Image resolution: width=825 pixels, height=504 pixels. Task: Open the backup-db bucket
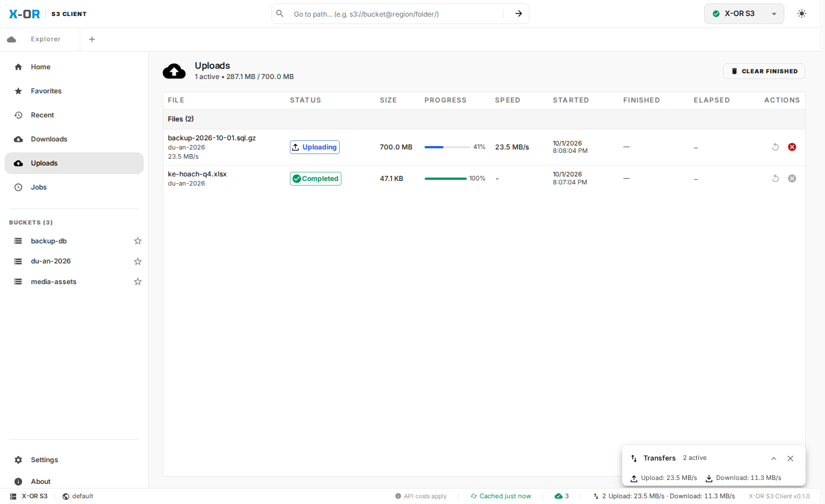click(x=69, y=241)
